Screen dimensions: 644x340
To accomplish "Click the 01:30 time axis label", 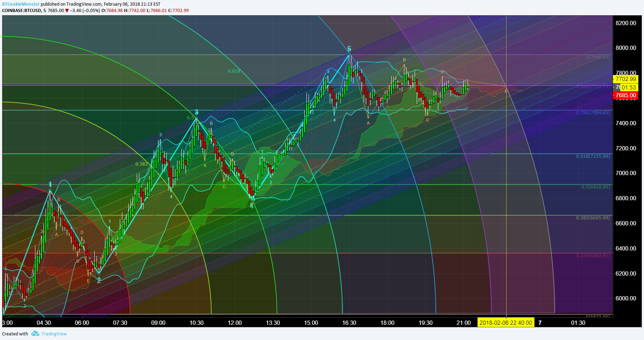I will click(578, 323).
